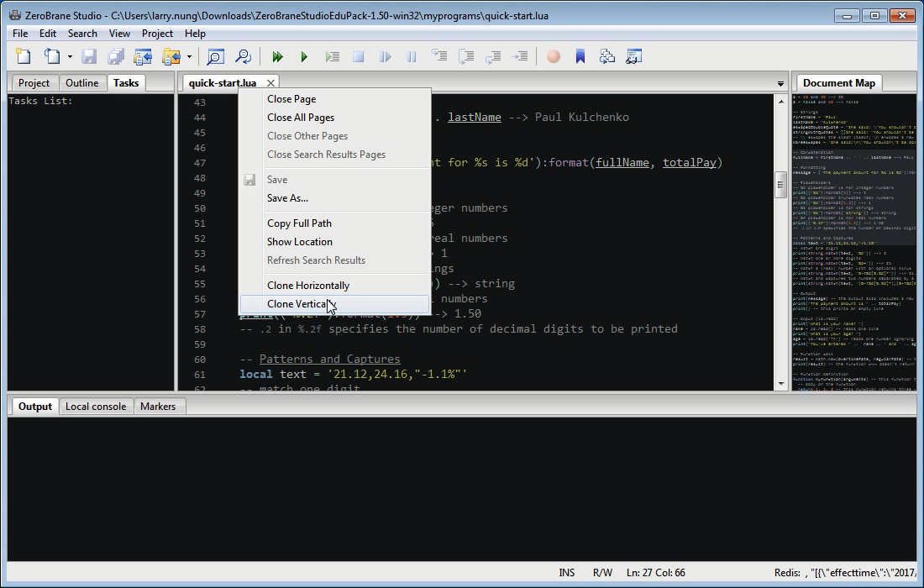Click inside the Document Map preview
This screenshot has height=588, width=924.
[x=854, y=243]
